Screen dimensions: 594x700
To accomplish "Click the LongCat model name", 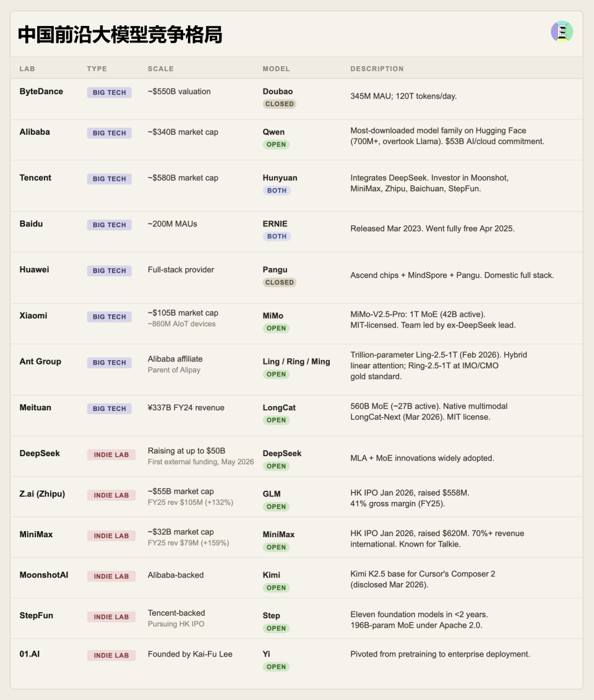I will (x=279, y=408).
